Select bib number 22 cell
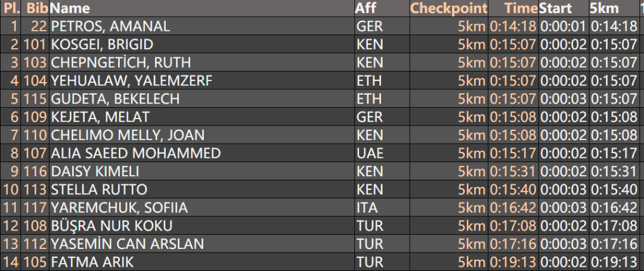The image size is (644, 271). tap(39, 26)
